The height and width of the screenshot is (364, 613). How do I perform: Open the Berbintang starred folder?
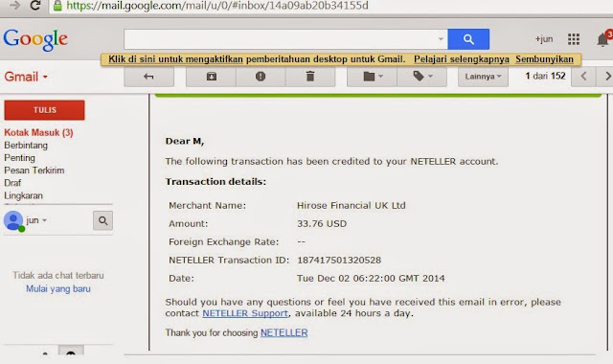pyautogui.click(x=26, y=145)
